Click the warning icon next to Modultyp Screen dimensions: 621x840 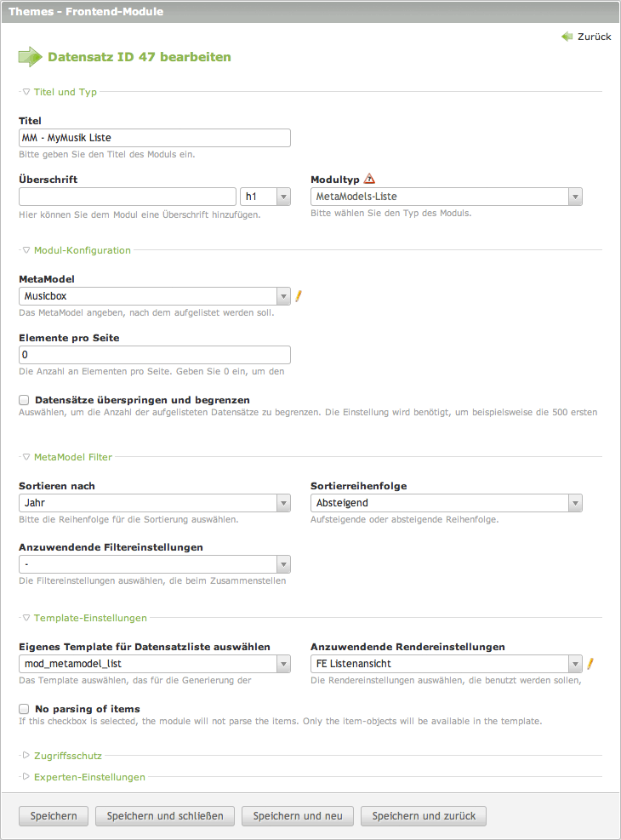click(369, 179)
